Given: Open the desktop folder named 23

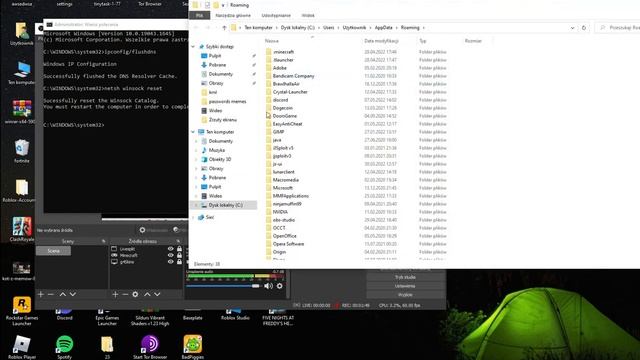Looking at the screenshot, I should 107,347.
